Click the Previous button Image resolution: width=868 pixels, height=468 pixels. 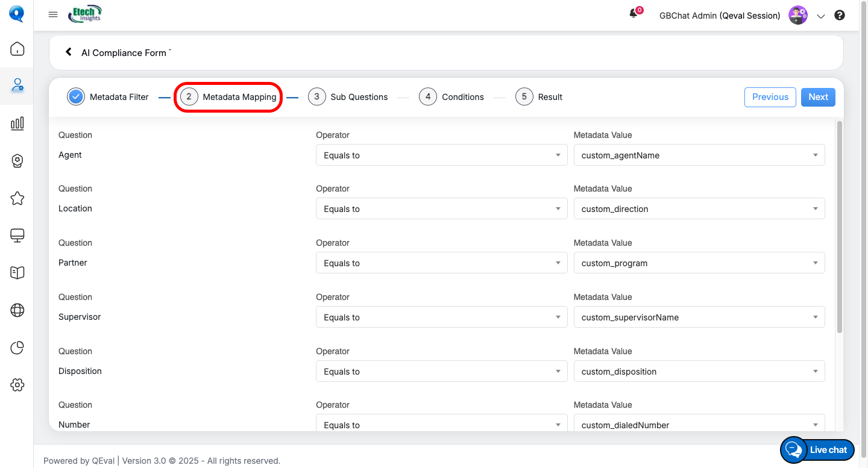tap(770, 97)
